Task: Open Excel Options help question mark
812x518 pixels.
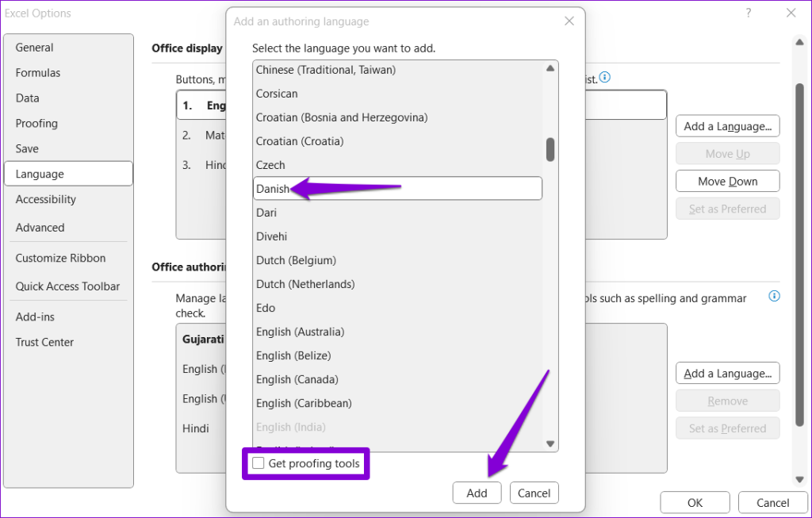Action: tap(749, 13)
